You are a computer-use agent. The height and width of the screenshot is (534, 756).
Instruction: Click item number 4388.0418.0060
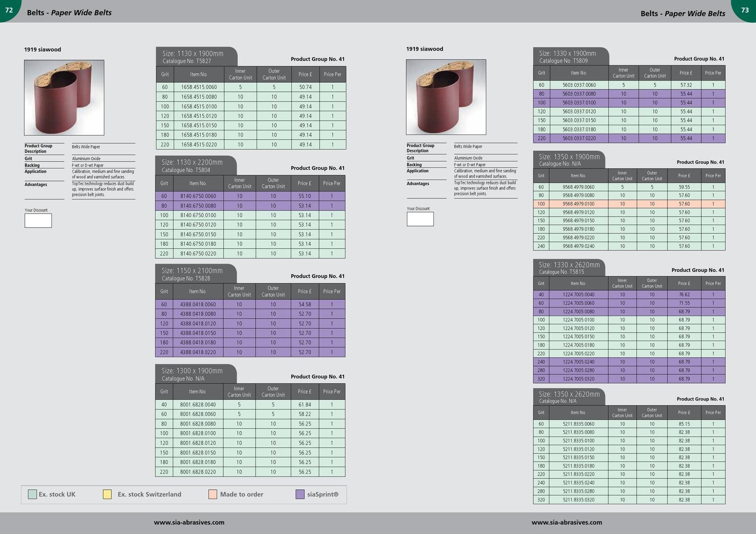198,304
